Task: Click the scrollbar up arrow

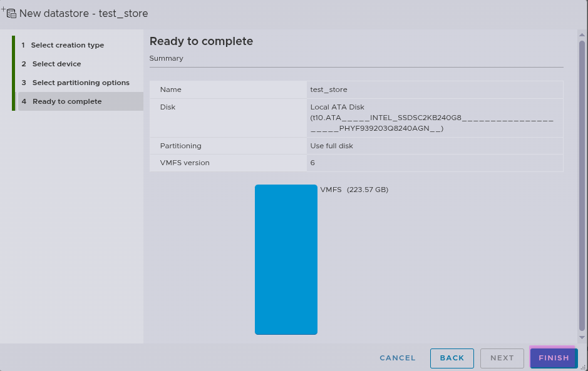Action: 582,36
